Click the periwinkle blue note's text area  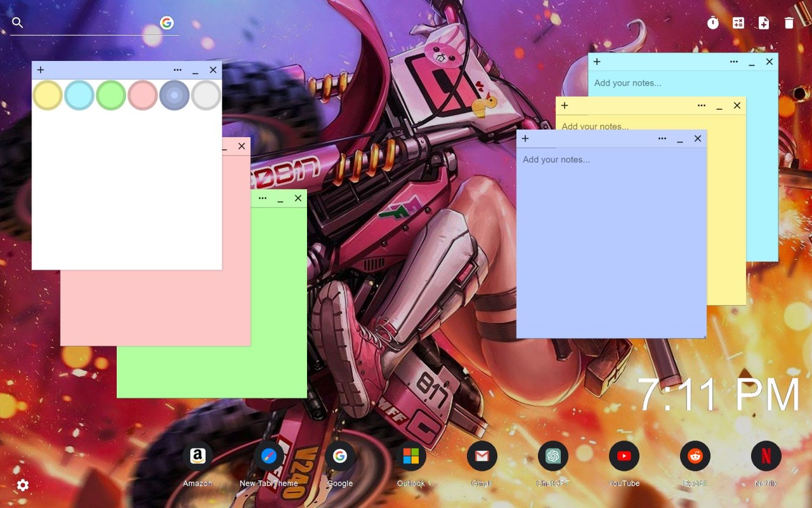(x=612, y=243)
